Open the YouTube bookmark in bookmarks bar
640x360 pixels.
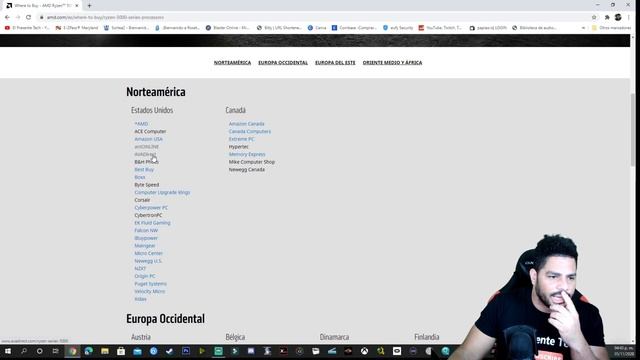coord(440,28)
